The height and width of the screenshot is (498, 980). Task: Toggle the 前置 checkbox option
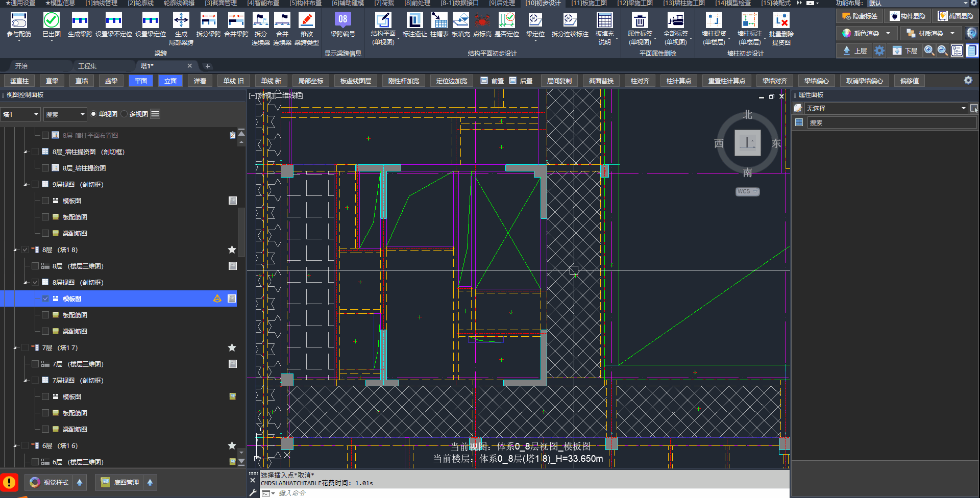[x=484, y=81]
